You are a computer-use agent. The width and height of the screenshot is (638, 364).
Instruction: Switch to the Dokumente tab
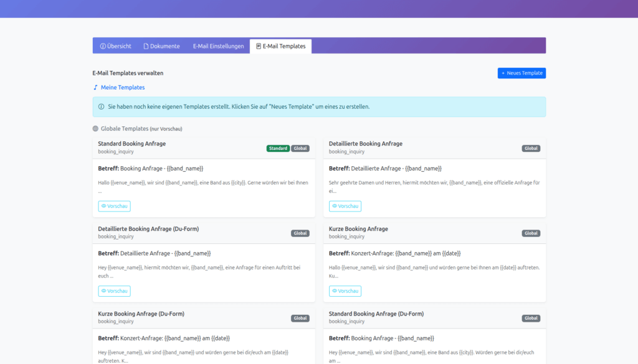161,46
